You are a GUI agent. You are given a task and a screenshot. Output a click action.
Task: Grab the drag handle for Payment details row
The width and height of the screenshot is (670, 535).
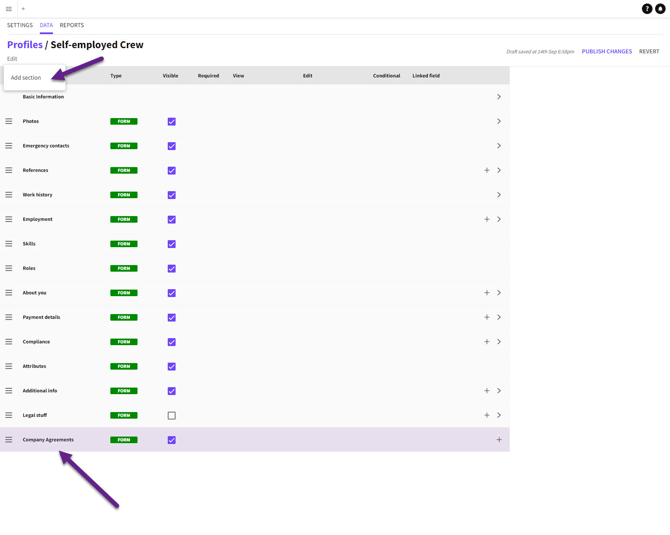click(x=9, y=317)
